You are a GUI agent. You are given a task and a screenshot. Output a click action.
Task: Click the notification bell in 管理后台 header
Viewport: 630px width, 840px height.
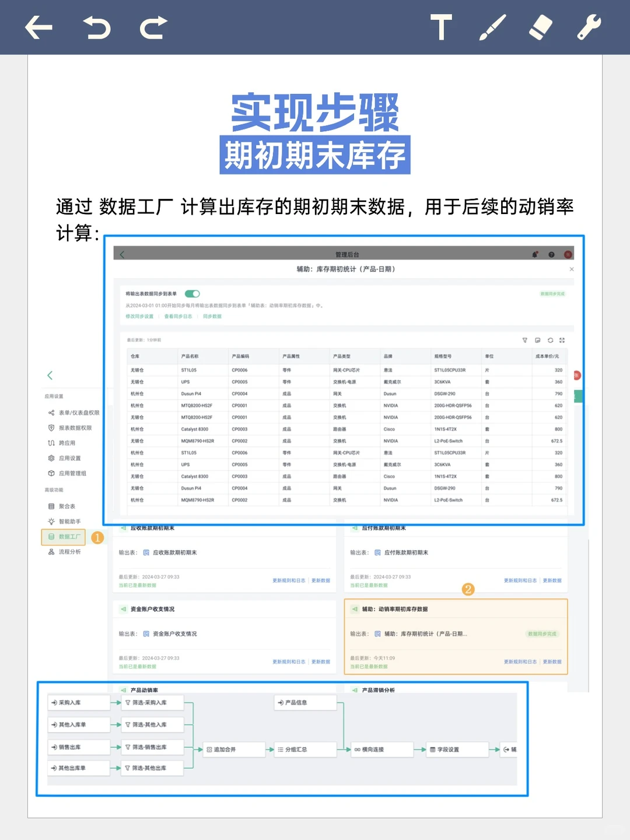(535, 254)
